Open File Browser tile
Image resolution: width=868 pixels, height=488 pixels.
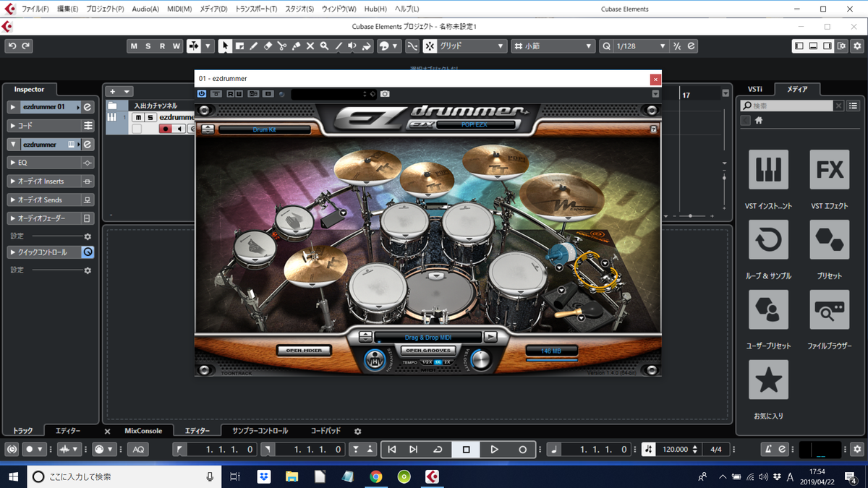(x=829, y=309)
